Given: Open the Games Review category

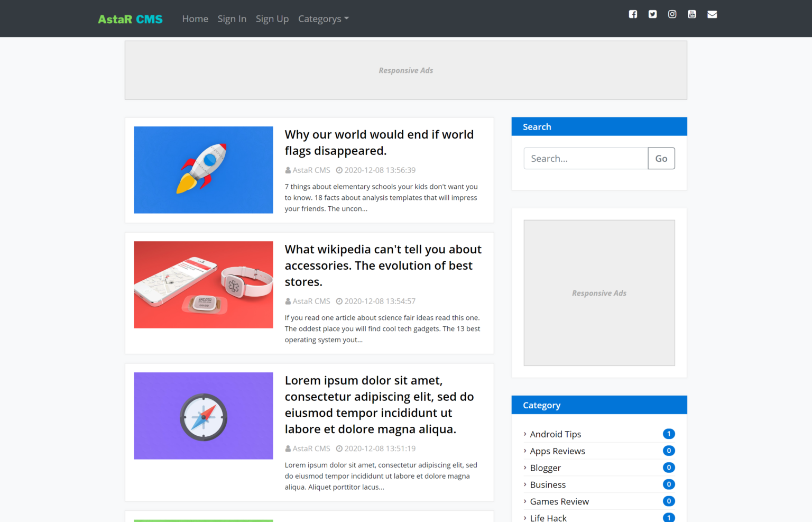Looking at the screenshot, I should point(559,502).
